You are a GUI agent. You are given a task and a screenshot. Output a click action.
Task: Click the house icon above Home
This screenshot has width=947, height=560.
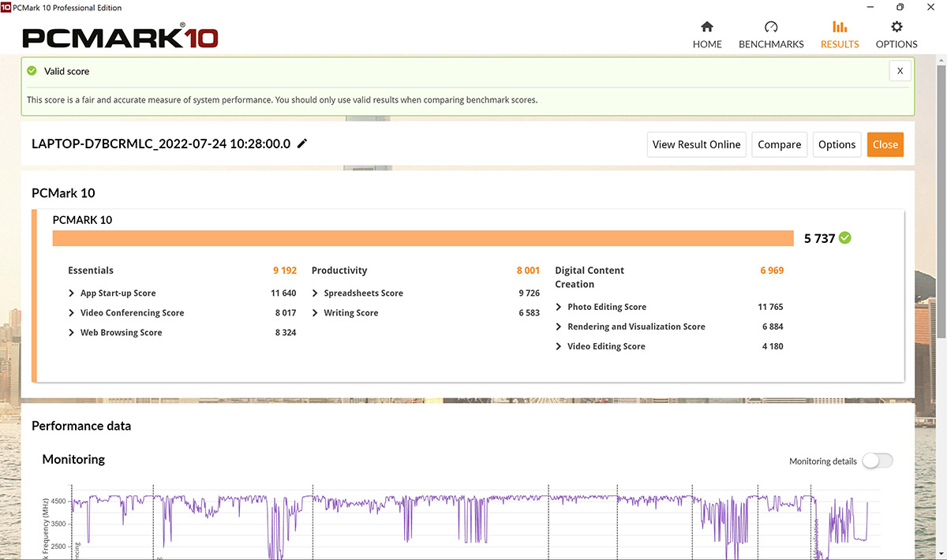pos(707,27)
